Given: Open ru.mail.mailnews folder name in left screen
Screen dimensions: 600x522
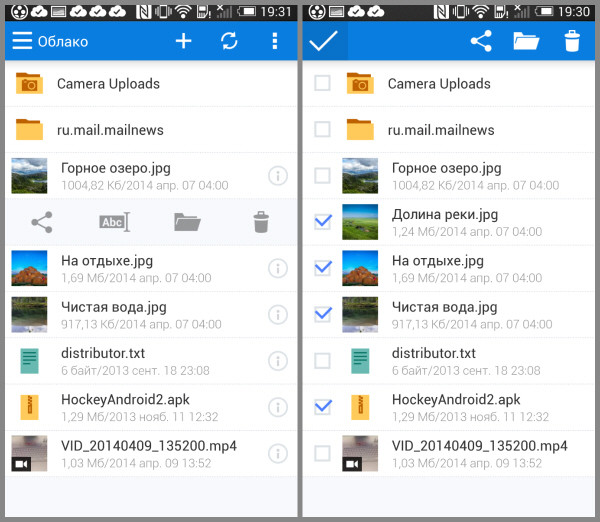Looking at the screenshot, I should tap(110, 130).
